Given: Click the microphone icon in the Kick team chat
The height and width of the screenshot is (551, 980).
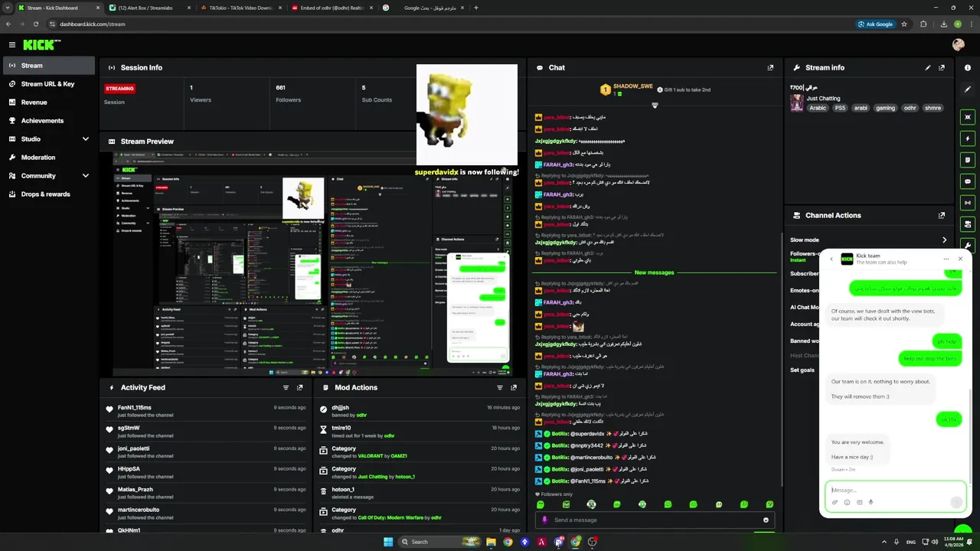Looking at the screenshot, I should point(871,503).
